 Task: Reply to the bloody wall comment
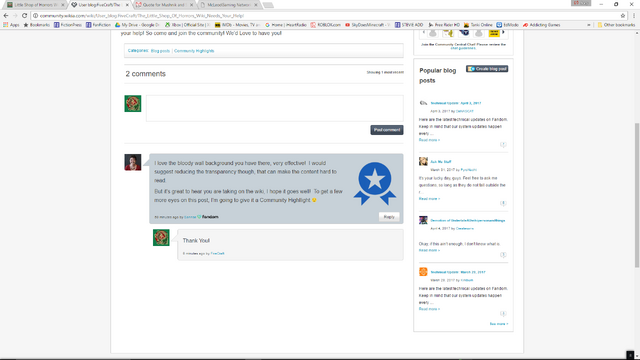click(389, 217)
